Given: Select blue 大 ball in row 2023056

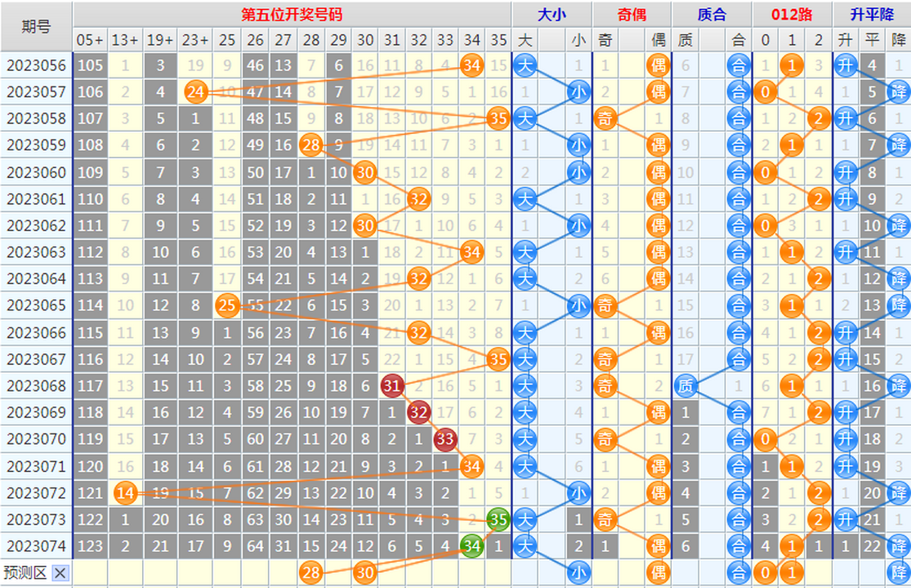Looking at the screenshot, I should click(525, 65).
